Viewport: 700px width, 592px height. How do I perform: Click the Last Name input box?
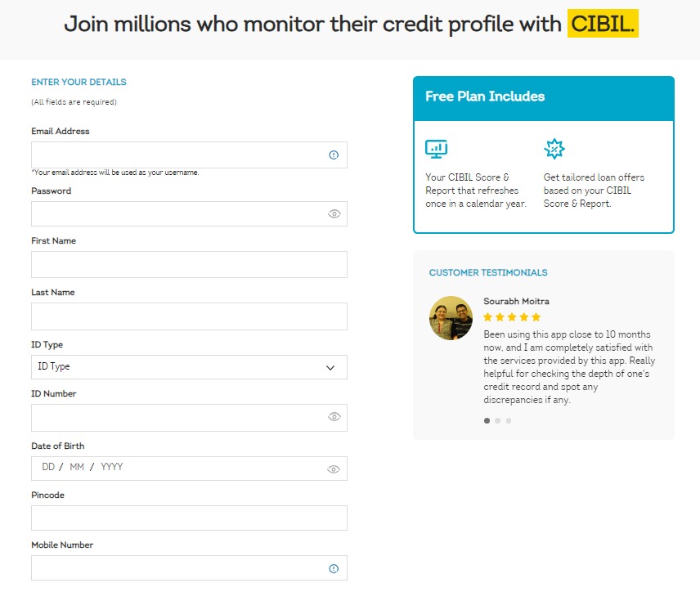coord(189,316)
